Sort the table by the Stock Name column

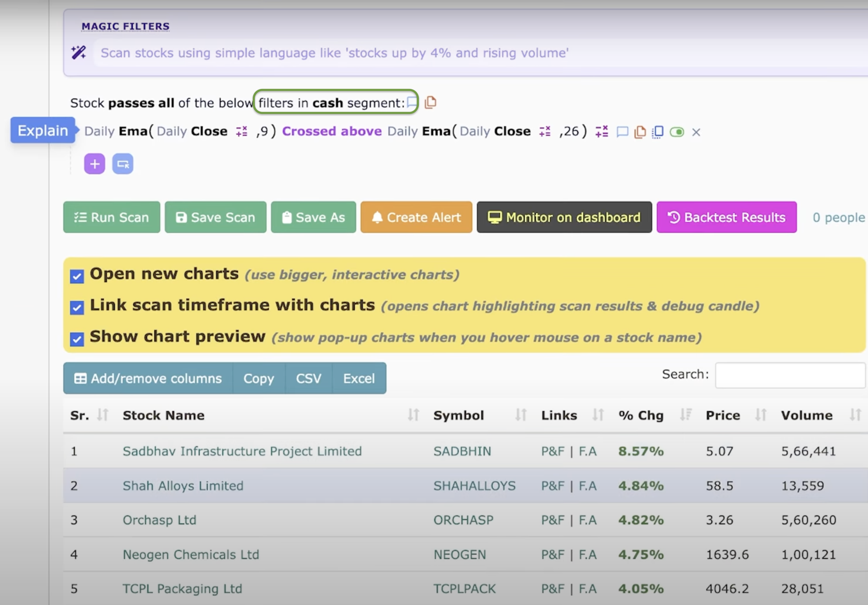pos(413,415)
